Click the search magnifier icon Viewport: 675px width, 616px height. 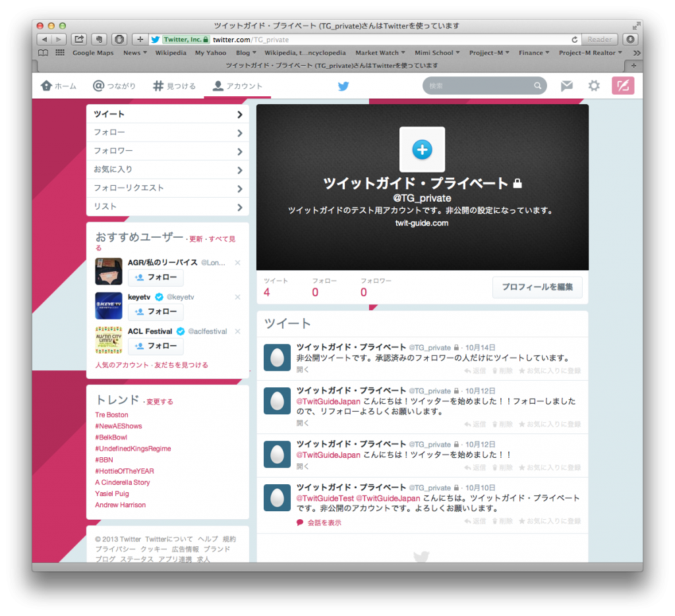[x=538, y=86]
